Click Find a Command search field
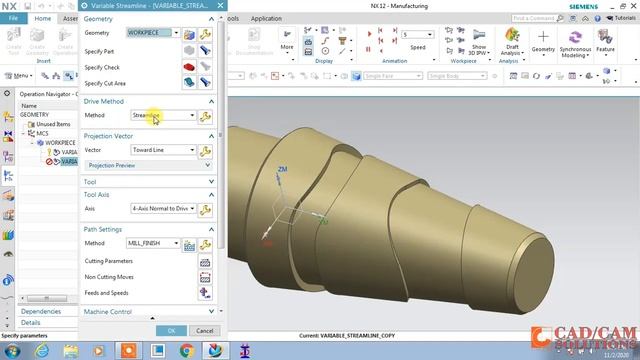640x360 pixels. coord(534,18)
